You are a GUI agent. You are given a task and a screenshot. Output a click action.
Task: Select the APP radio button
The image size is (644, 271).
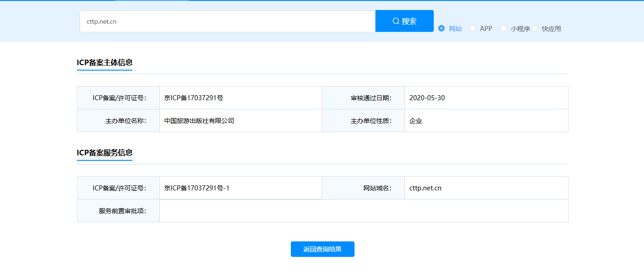pyautogui.click(x=472, y=28)
